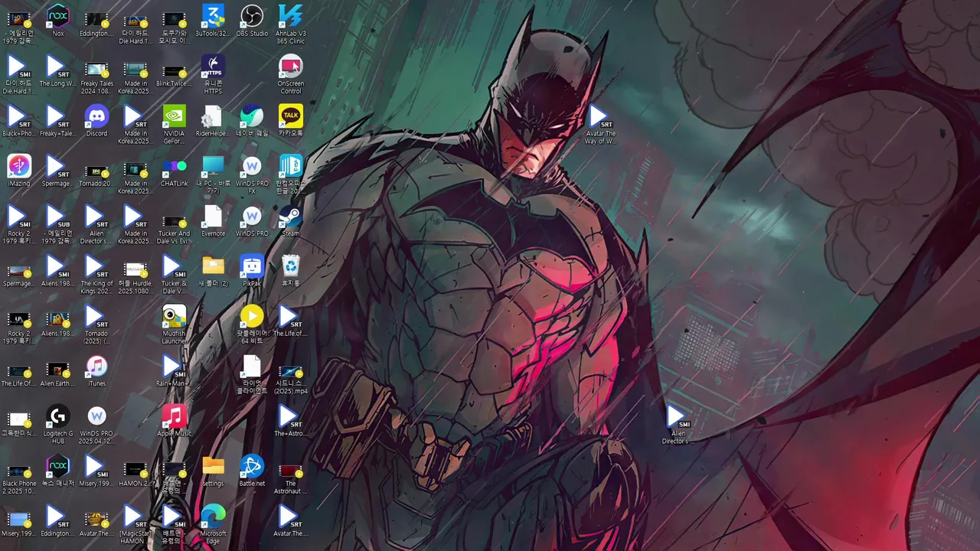Viewport: 980px width, 551px height.
Task: Open the 네이버 웨일 browser shortcut
Action: click(252, 121)
